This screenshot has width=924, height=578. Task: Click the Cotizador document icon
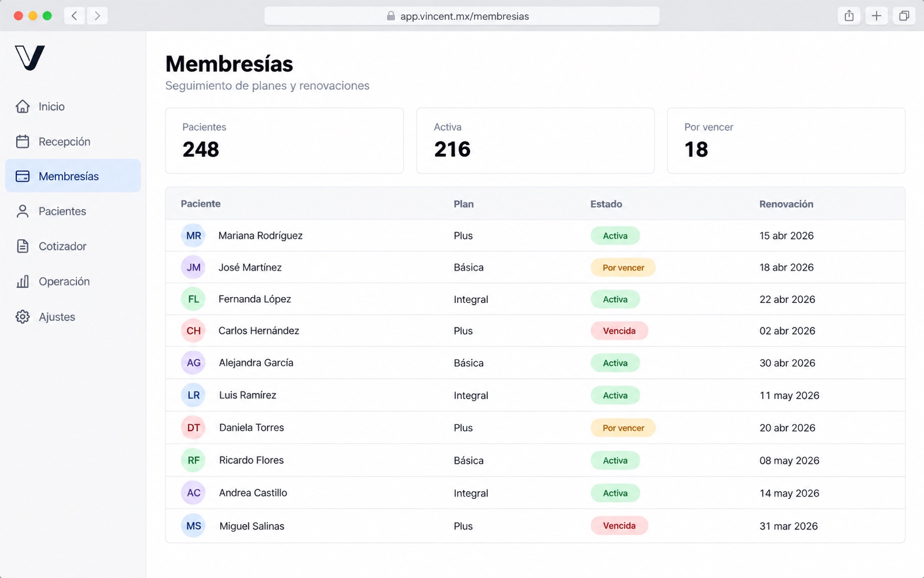pos(23,246)
